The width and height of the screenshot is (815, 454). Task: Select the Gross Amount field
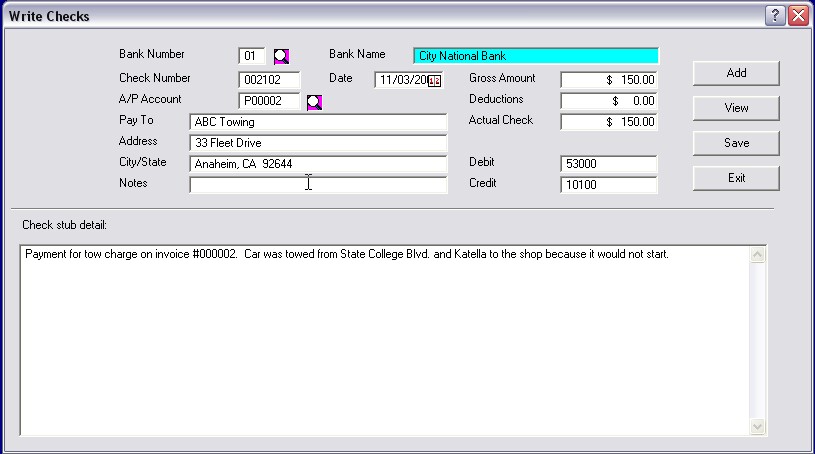[608, 80]
